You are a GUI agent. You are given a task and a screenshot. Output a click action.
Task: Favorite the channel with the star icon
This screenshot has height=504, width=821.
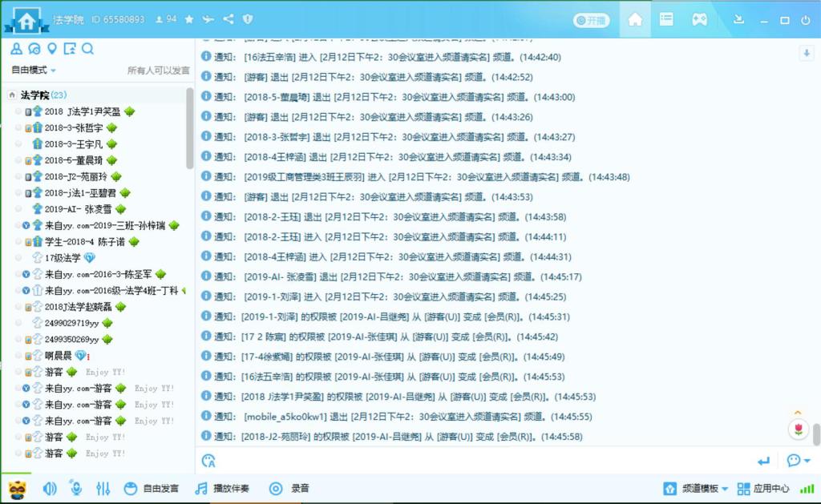pos(189,19)
